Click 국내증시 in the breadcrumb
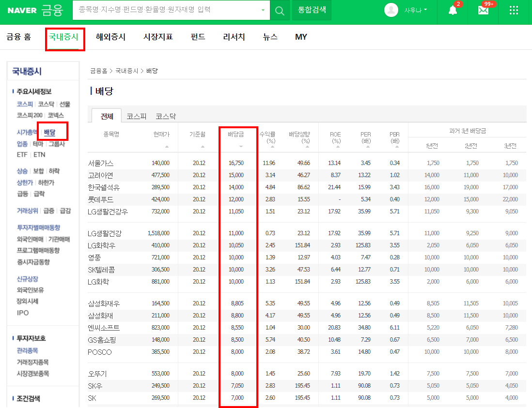The image size is (532, 408). click(126, 71)
